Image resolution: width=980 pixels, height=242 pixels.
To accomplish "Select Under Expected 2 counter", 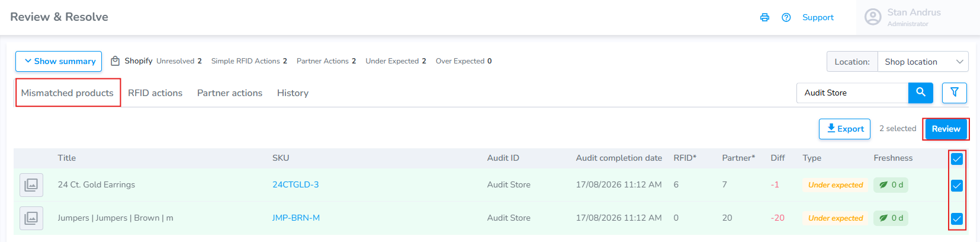I will point(396,61).
